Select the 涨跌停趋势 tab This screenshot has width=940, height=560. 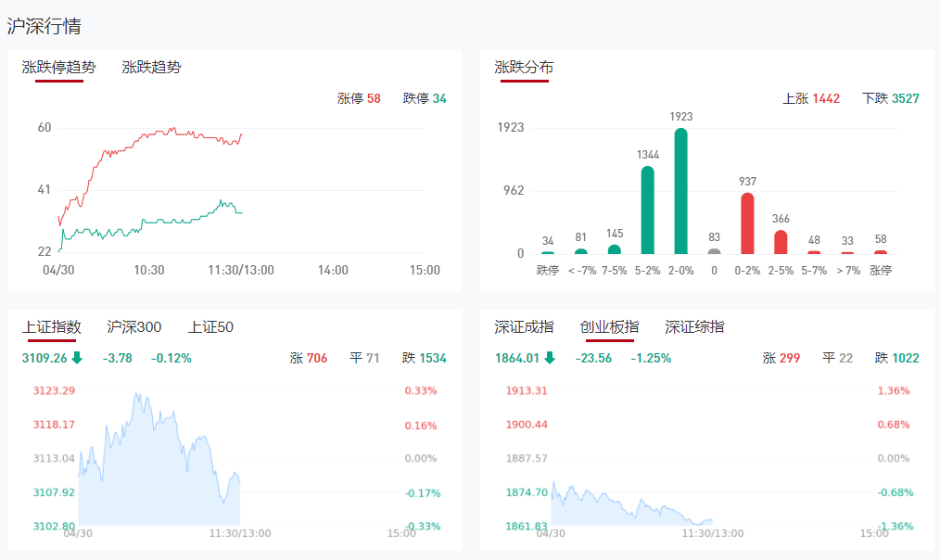point(59,68)
